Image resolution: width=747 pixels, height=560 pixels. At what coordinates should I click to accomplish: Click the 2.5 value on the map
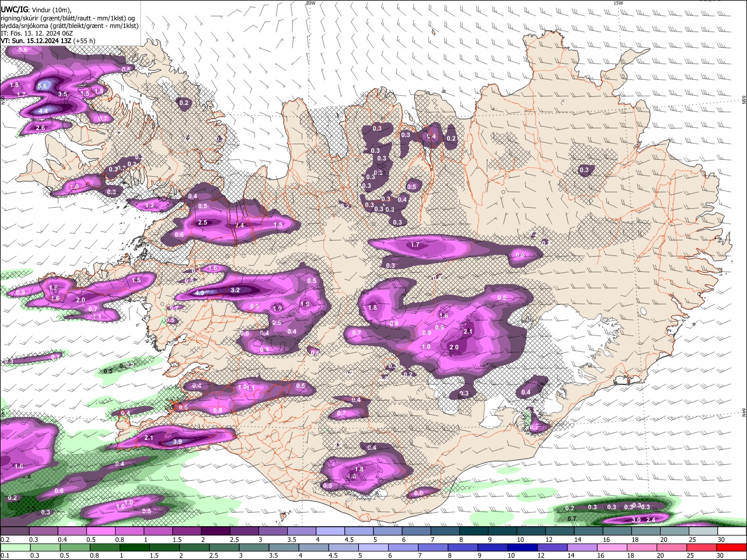point(203,223)
